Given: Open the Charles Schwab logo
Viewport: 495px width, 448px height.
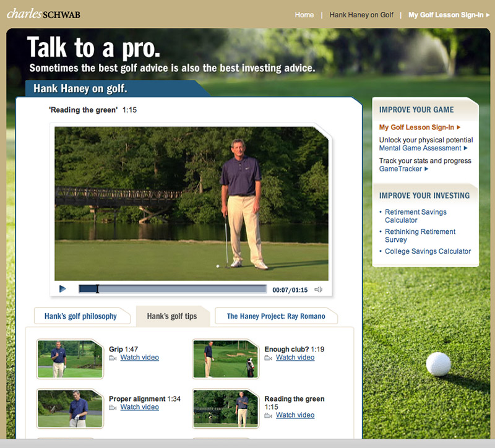Looking at the screenshot, I should pyautogui.click(x=43, y=14).
